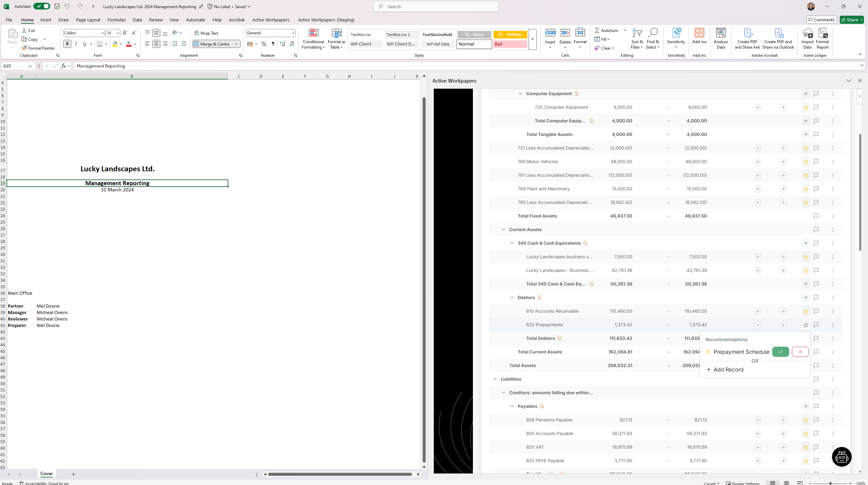
Task: Toggle Bold formatting button
Action: pyautogui.click(x=67, y=44)
